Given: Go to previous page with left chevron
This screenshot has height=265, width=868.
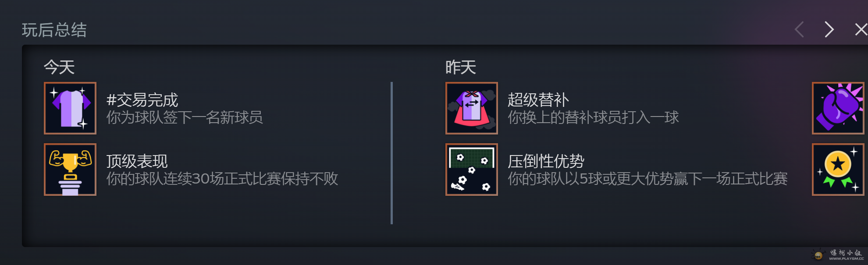Looking at the screenshot, I should (x=799, y=29).
